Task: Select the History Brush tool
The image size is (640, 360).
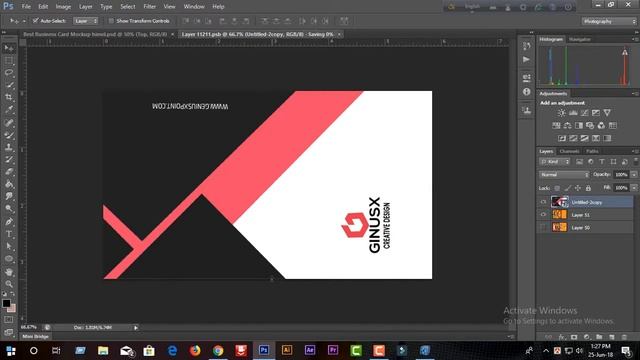Action: (9, 160)
